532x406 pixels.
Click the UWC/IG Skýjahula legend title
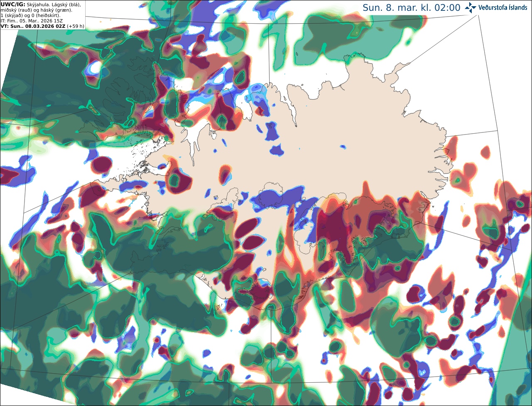41,4
